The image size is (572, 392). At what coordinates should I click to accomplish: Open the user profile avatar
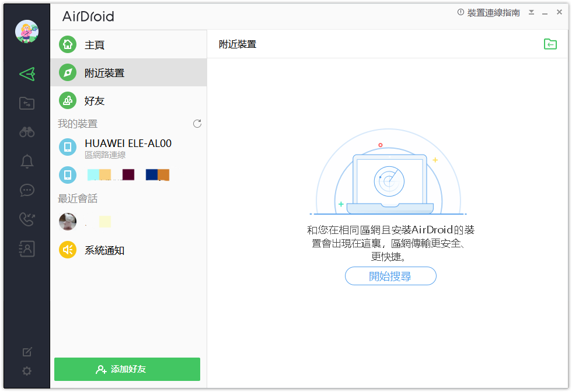[27, 32]
